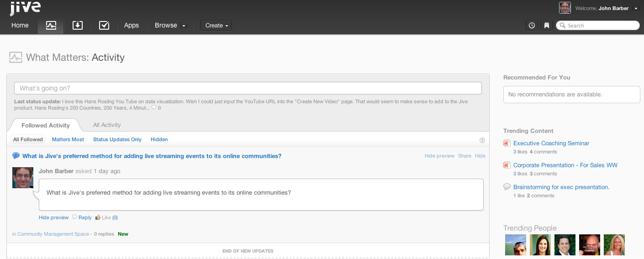Open the Create dropdown button
Viewport: 644px width, 259px height.
(216, 26)
